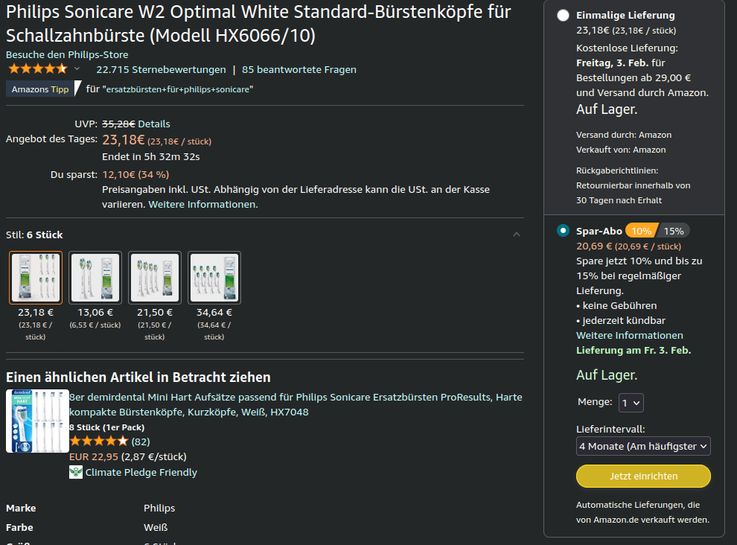Image resolution: width=737 pixels, height=545 pixels.
Task: Click demirdental star rating icons
Action: [x=98, y=441]
